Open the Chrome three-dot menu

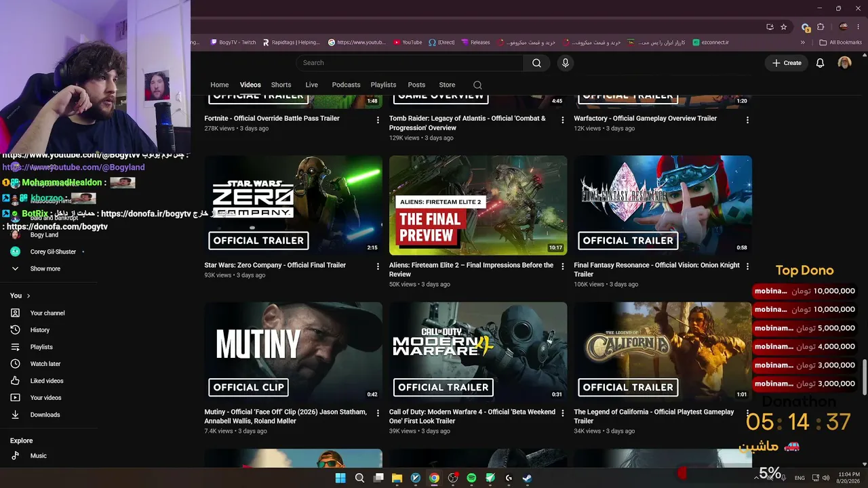858,27
